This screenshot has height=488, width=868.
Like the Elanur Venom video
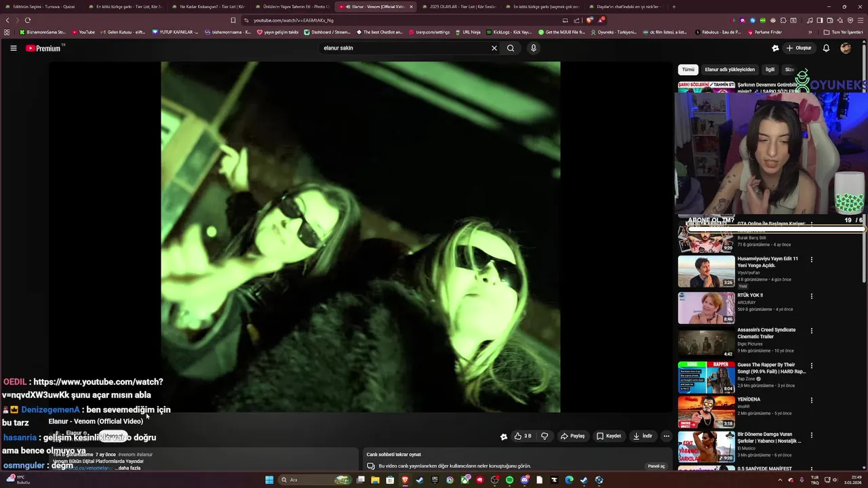pyautogui.click(x=523, y=436)
